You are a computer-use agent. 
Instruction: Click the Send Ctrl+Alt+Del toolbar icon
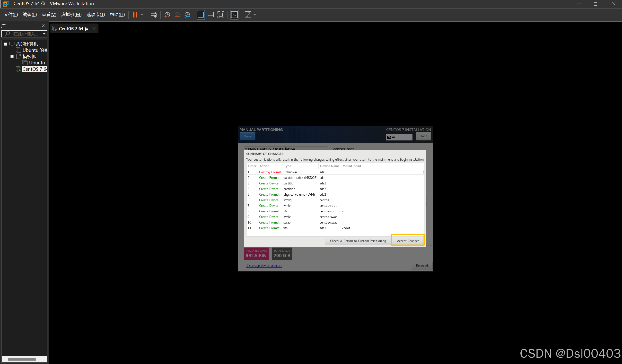coord(154,15)
